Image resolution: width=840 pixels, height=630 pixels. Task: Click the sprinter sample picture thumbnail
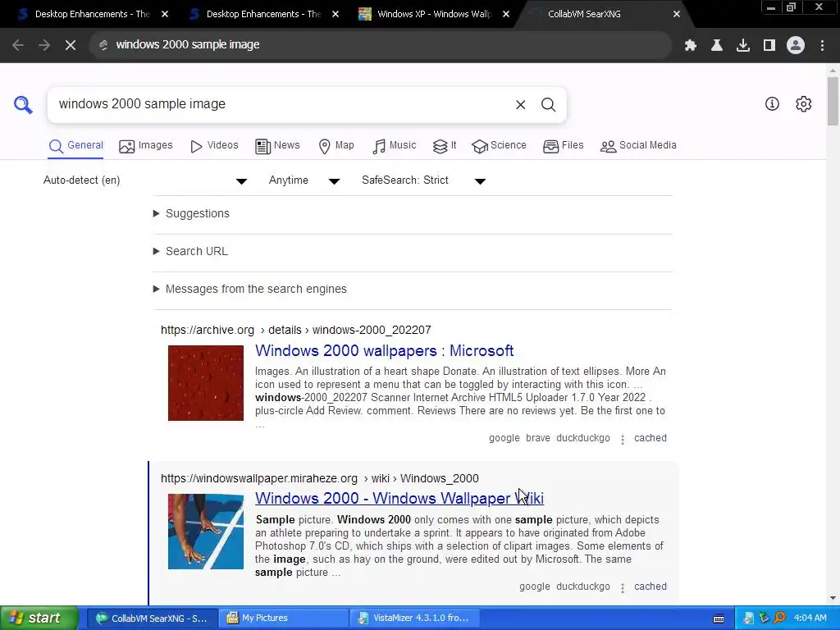click(206, 532)
